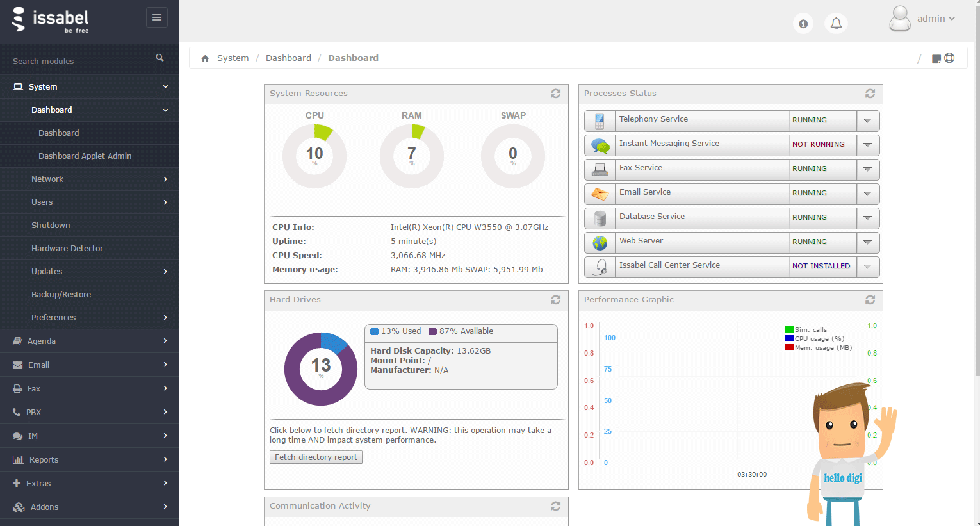Click the purple 87% Available legend swatch

pyautogui.click(x=432, y=332)
